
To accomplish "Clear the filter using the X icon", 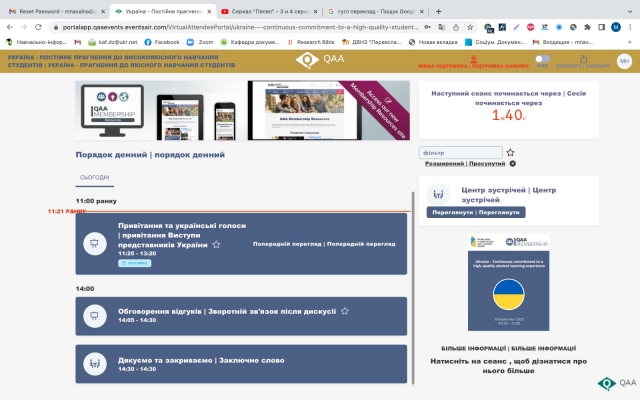I will coord(512,163).
